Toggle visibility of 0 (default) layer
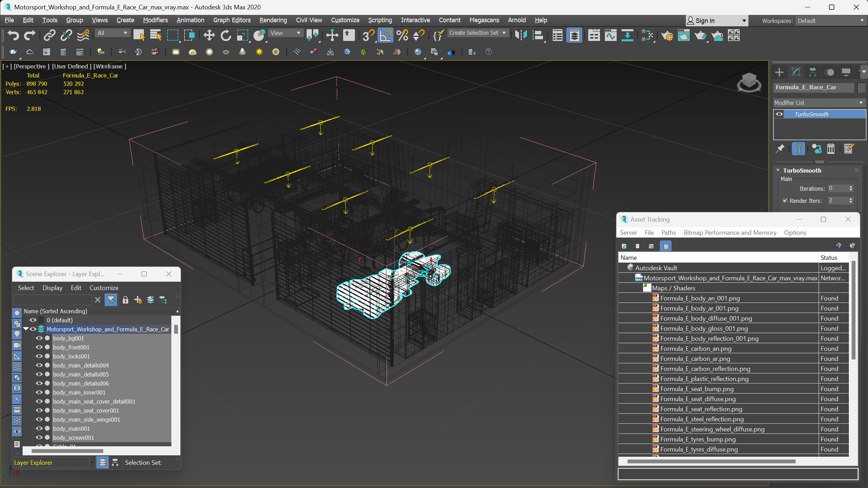The width and height of the screenshot is (868, 488). 33,320
